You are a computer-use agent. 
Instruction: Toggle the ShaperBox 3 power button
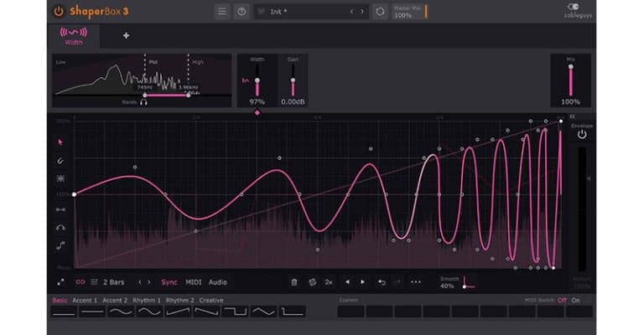59,12
